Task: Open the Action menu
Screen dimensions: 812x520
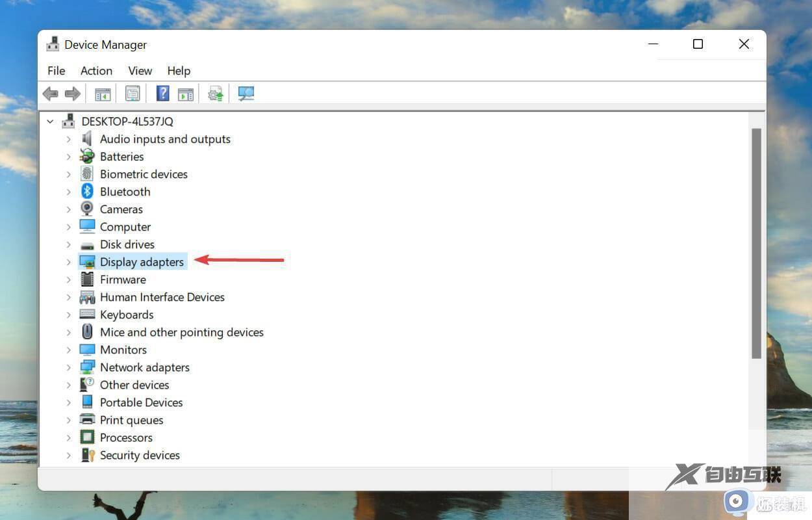Action: pos(96,70)
